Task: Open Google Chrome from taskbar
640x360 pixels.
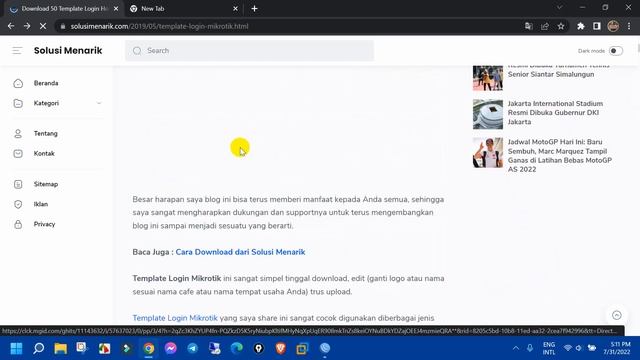Action: (x=149, y=348)
